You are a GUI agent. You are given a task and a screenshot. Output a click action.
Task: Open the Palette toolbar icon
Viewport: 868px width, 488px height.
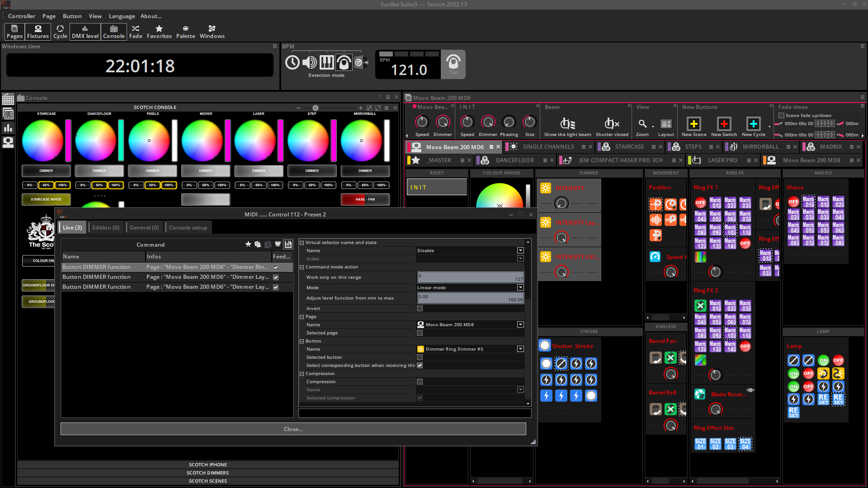coord(186,32)
